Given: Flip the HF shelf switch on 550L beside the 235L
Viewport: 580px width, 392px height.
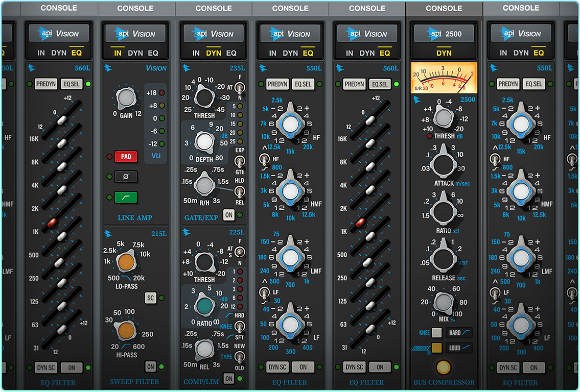Looking at the screenshot, I should (264, 160).
